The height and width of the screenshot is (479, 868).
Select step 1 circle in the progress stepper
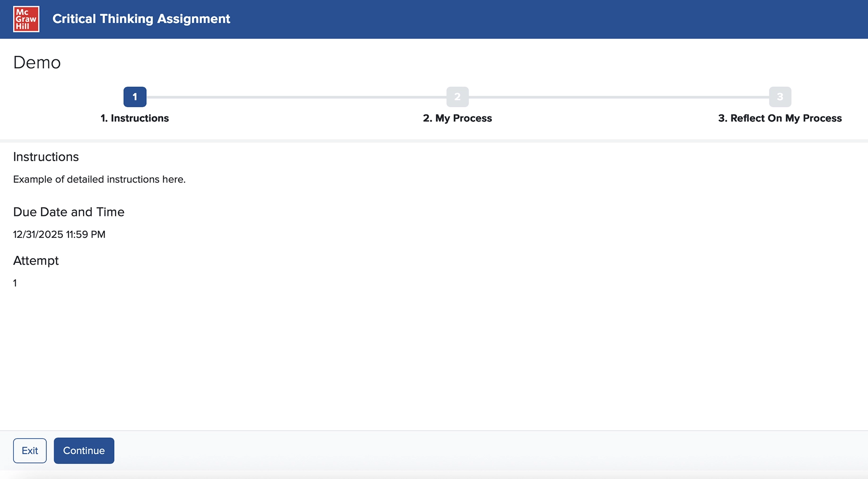134,96
